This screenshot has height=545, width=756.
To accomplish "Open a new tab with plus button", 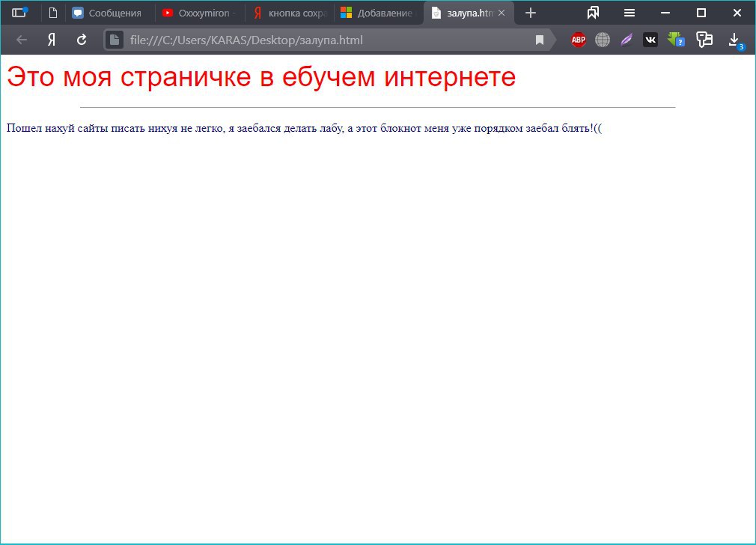I will (531, 13).
